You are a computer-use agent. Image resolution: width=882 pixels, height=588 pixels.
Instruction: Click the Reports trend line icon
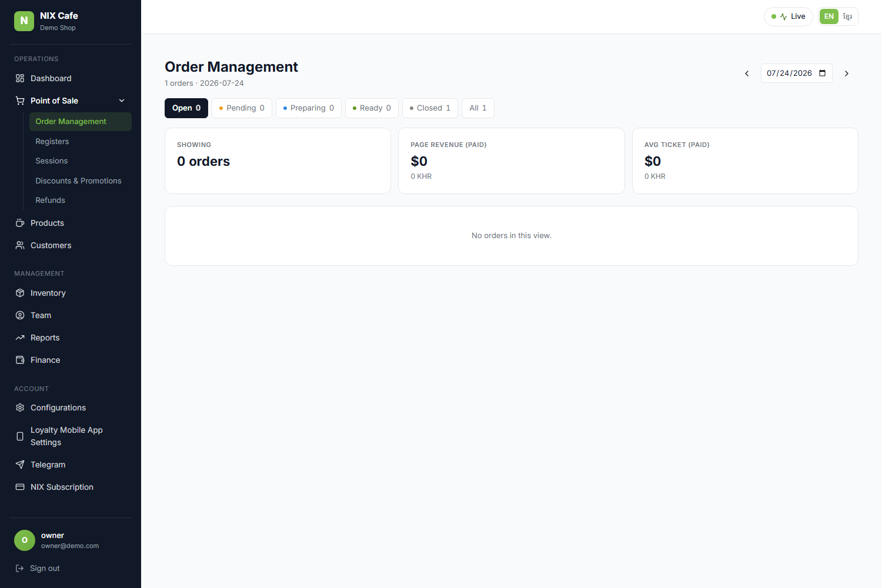coord(20,338)
